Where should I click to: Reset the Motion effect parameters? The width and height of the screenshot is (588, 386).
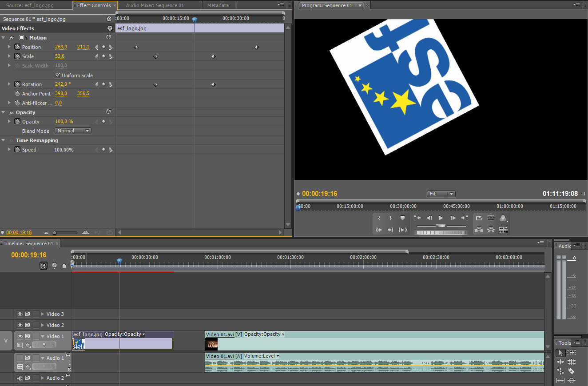coord(108,37)
